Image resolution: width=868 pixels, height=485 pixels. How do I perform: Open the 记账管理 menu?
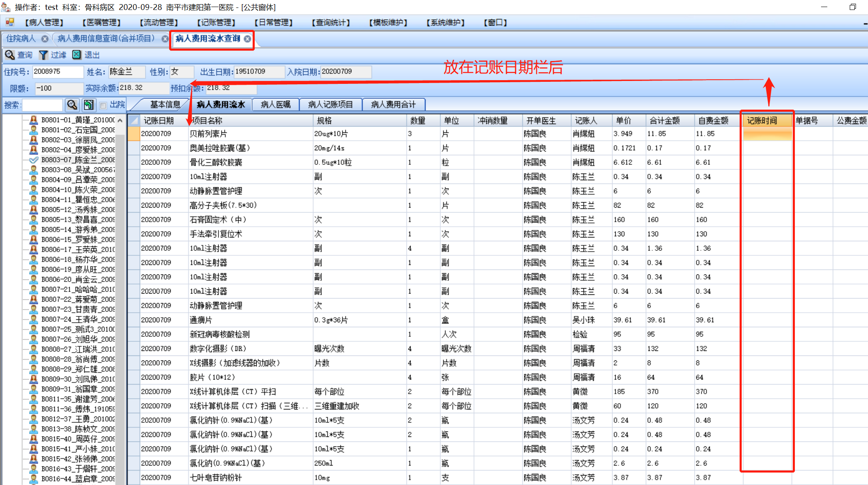(216, 22)
